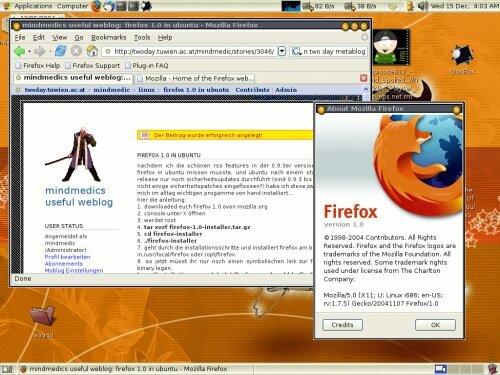
Task: Click the 'mindmedics useful weblog' title
Action: tap(79, 196)
